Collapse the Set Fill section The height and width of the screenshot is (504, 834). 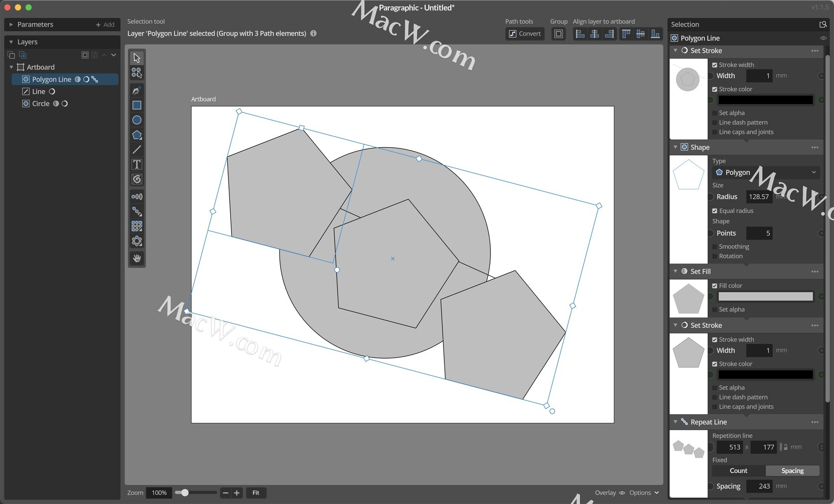point(675,271)
